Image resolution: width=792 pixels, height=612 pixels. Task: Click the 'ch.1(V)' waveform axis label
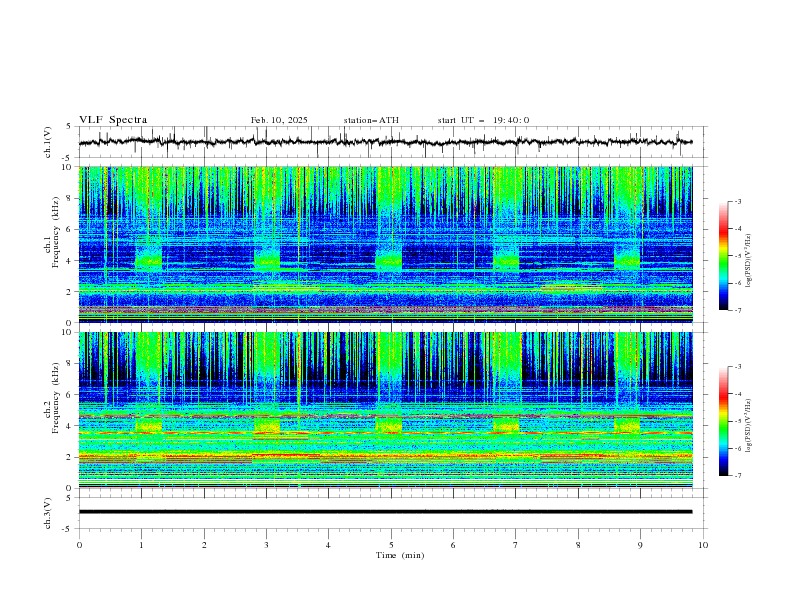tap(48, 142)
